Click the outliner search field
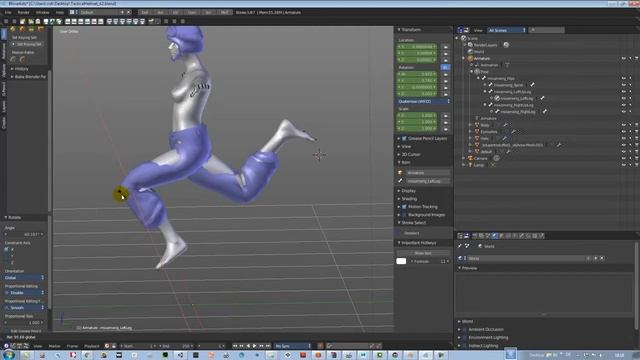 click(x=547, y=30)
